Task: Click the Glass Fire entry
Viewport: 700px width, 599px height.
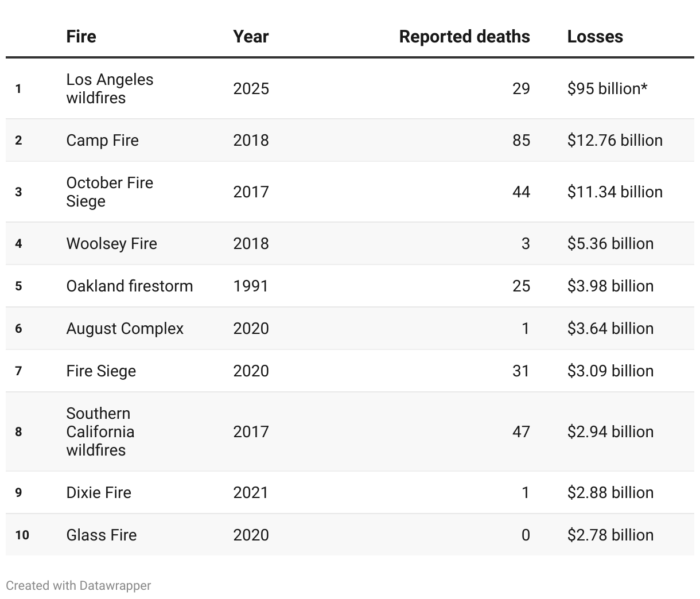Action: [x=102, y=535]
